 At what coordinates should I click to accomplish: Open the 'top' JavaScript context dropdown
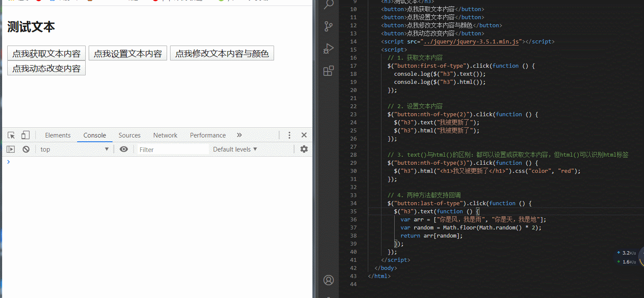pos(75,149)
